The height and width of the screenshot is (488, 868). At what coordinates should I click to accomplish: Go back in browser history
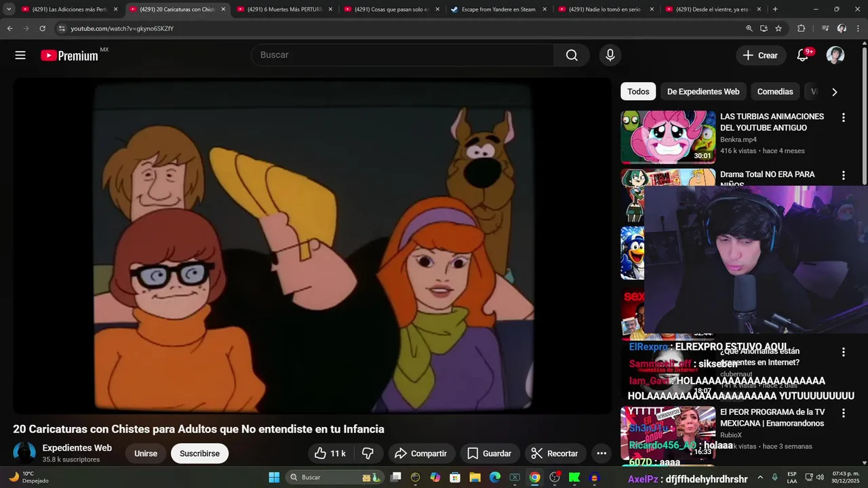tap(9, 28)
